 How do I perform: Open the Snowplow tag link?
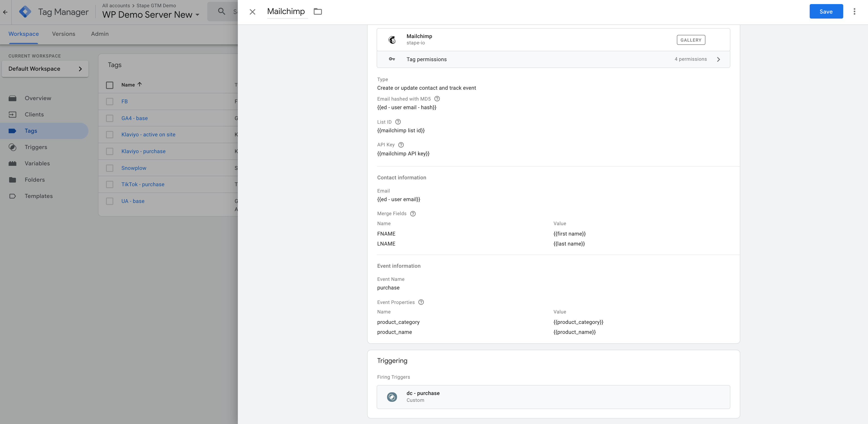134,168
